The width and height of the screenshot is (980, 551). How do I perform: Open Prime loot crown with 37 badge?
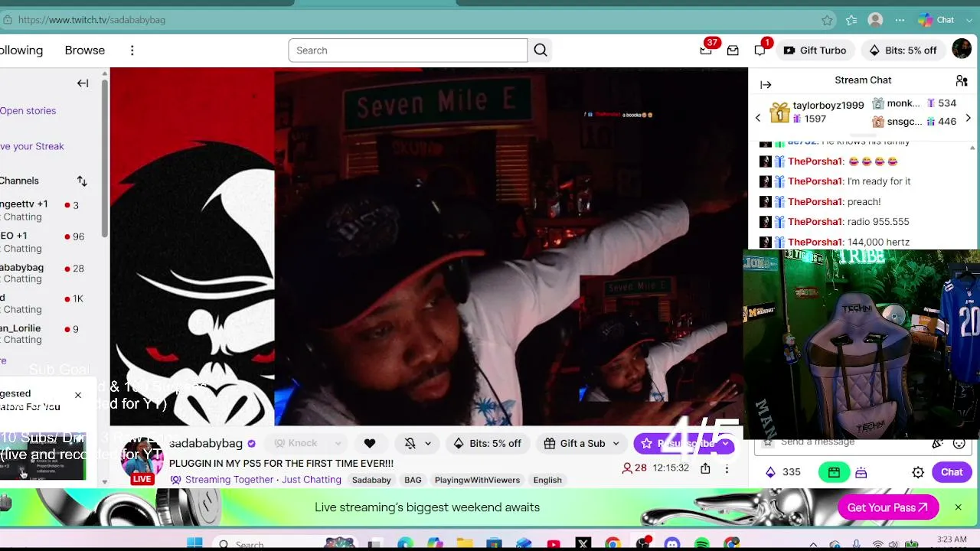pos(706,51)
